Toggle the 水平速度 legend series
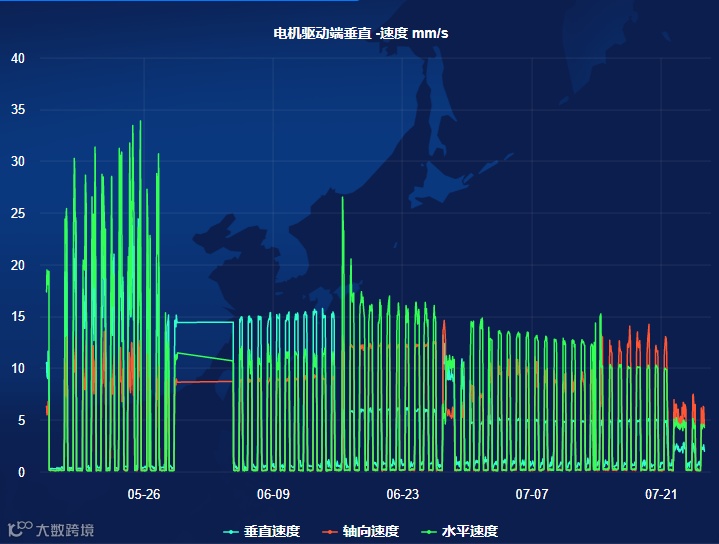 click(x=460, y=531)
